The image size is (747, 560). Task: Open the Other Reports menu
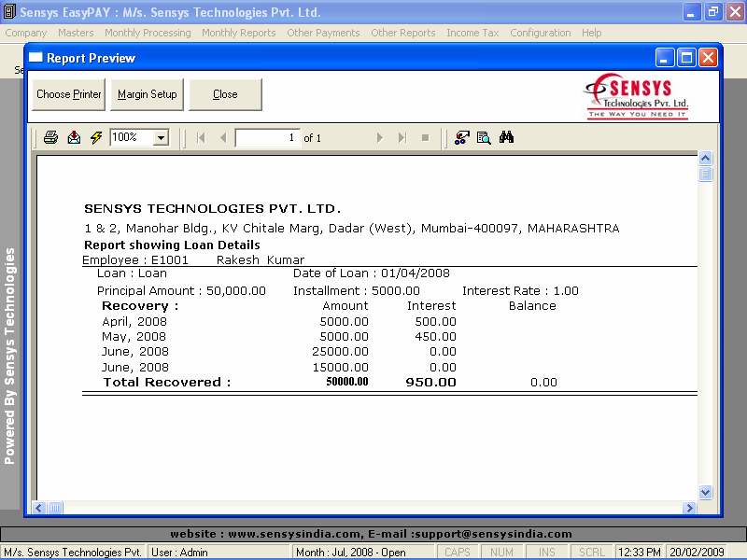click(403, 33)
